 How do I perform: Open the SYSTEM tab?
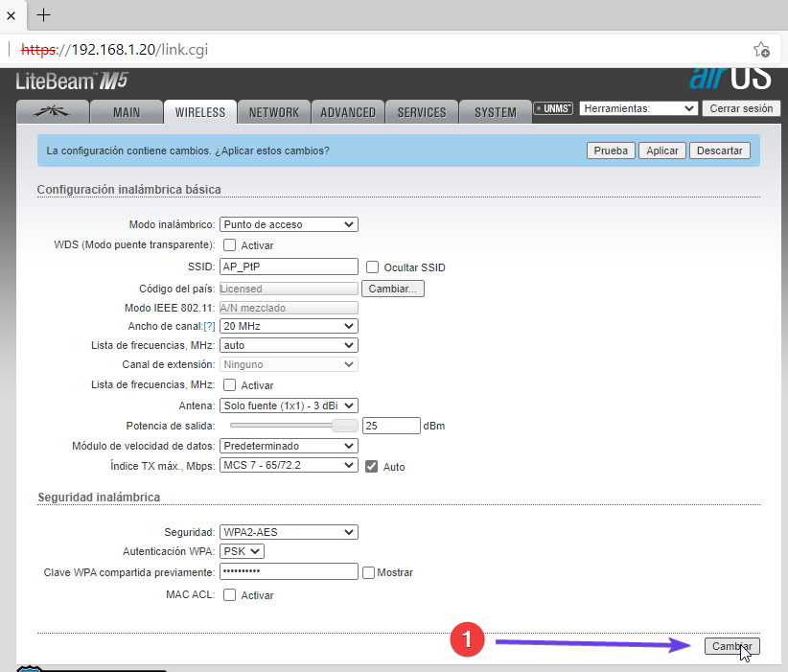tap(495, 112)
